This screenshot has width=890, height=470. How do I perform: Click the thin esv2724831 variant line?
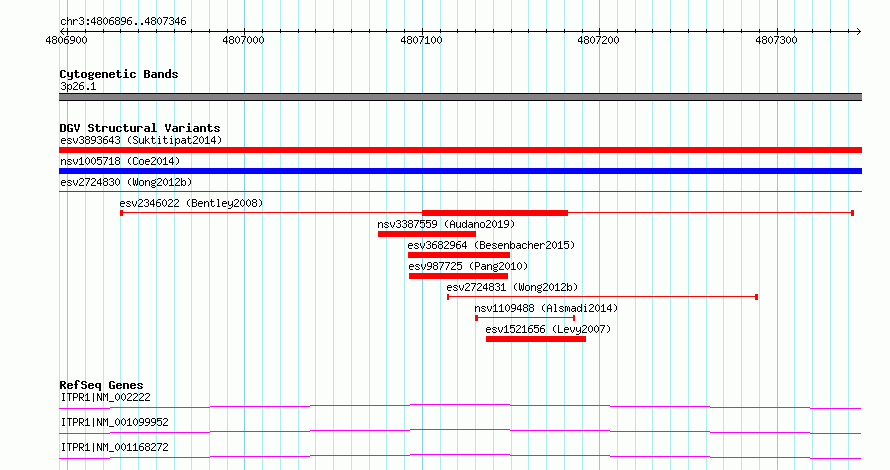(x=602, y=297)
